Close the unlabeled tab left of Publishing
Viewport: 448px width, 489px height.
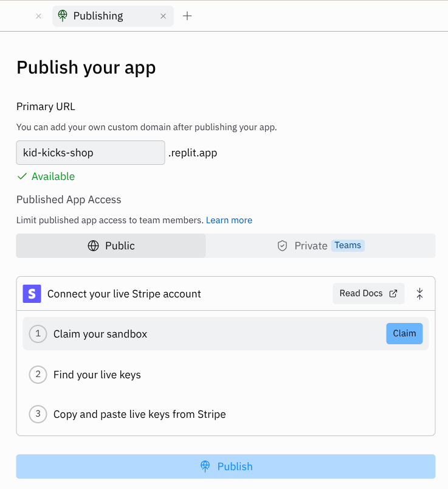click(x=39, y=16)
